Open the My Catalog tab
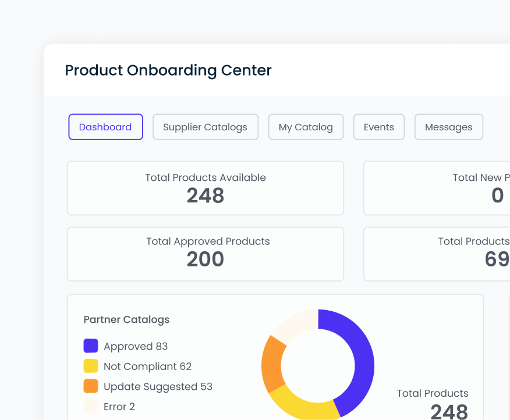Viewport: 510px width, 420px height. click(x=306, y=127)
